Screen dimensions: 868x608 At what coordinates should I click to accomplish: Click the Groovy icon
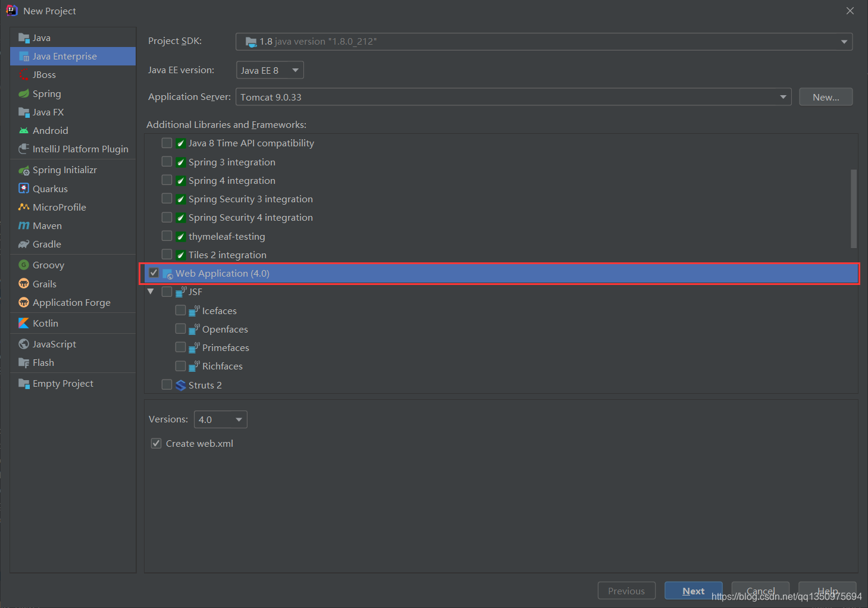click(x=24, y=265)
